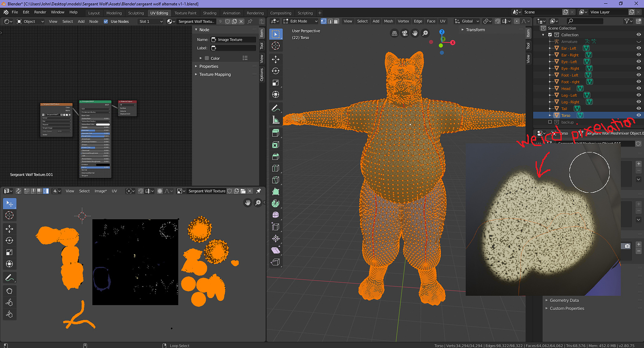The height and width of the screenshot is (348, 644).
Task: Open the Edit Mode dropdown
Action: [x=300, y=21]
